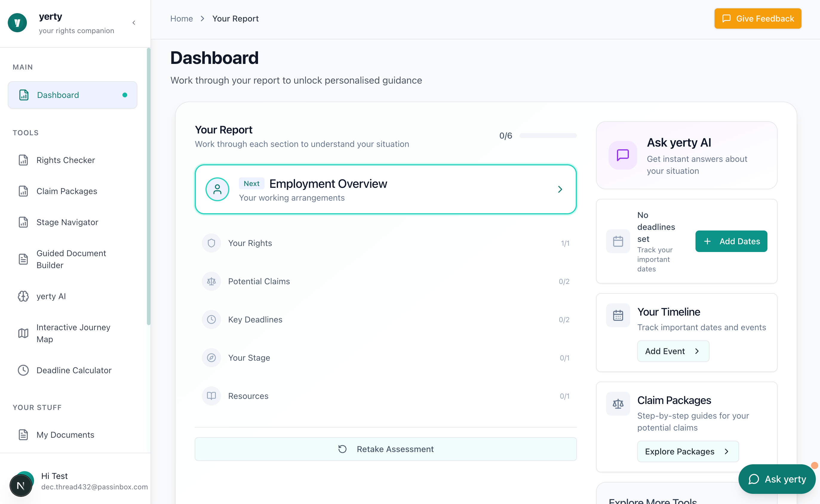Click the Employment Overview person icon
820x504 pixels.
click(217, 189)
